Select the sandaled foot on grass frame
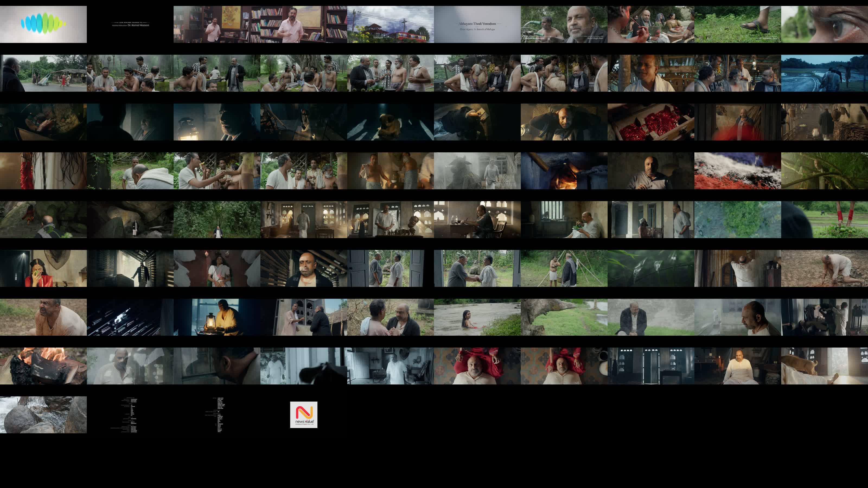The image size is (868, 488). coord(738,24)
